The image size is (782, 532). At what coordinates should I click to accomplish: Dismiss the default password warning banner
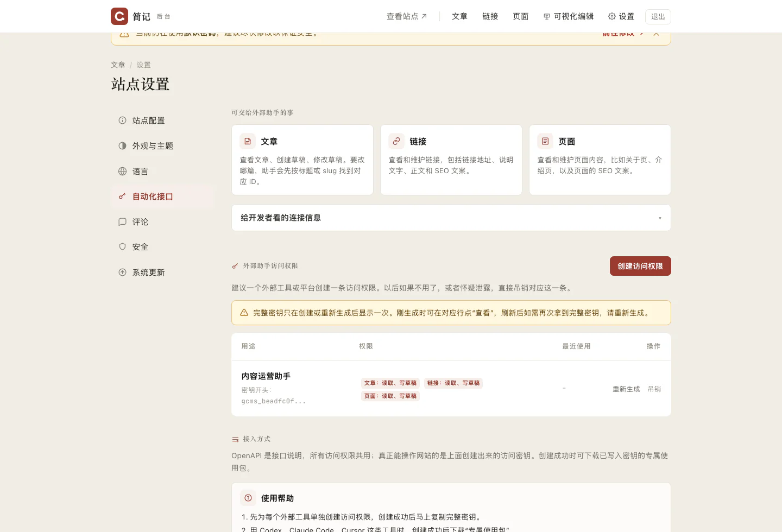point(657,34)
